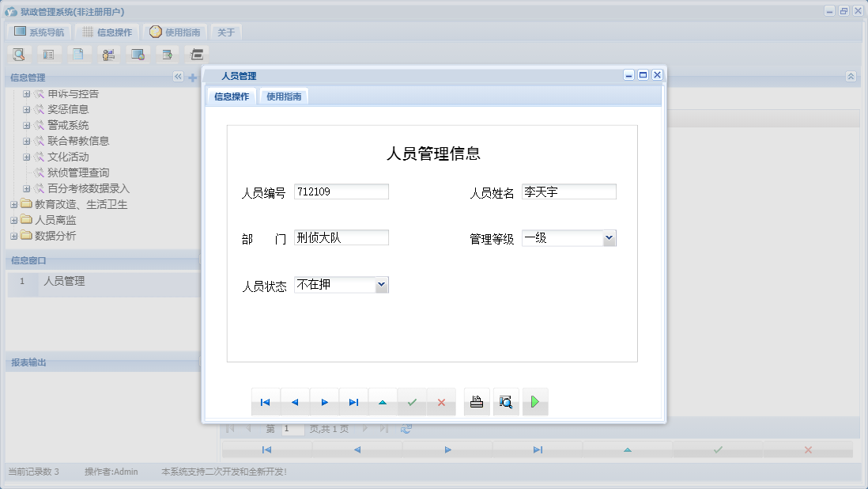Go to the last record using the navigation arrows
Viewport: 868px width, 489px height.
click(353, 402)
